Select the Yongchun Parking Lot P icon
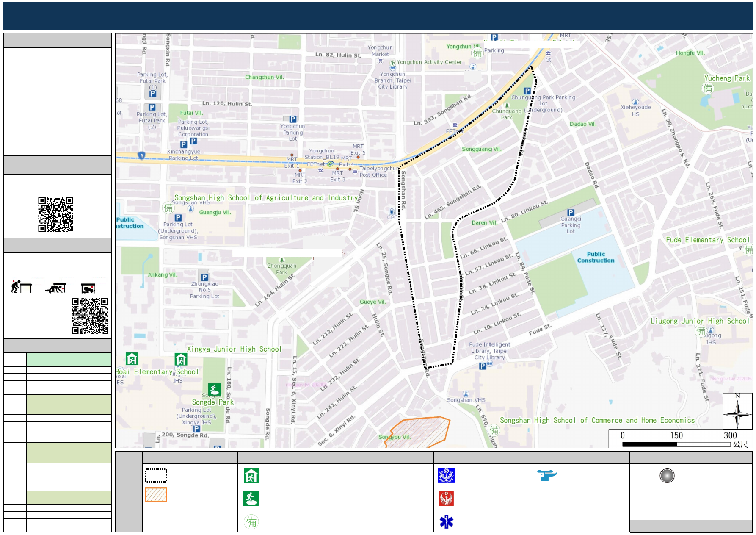The height and width of the screenshot is (535, 756). tap(292, 119)
